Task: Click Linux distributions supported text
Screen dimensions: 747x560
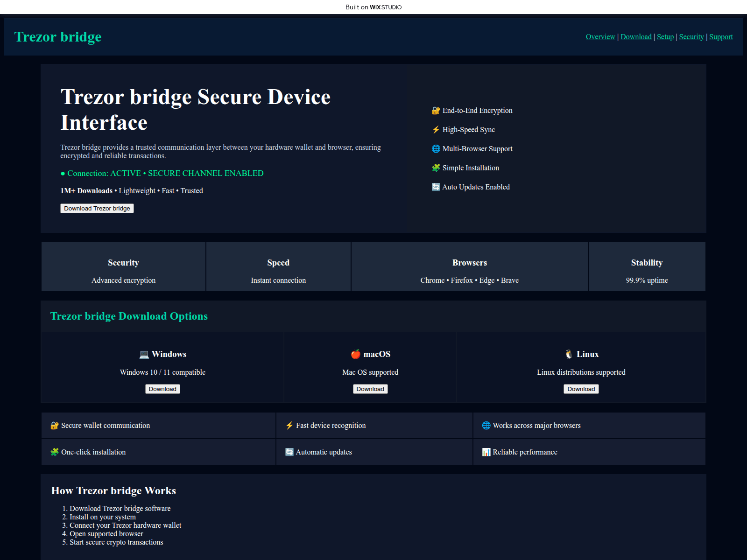Action: tap(581, 372)
